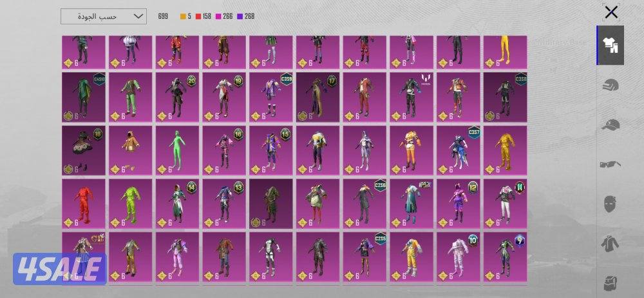Close the inventory with the X icon
This screenshot has width=644, height=298.
pos(611,12)
